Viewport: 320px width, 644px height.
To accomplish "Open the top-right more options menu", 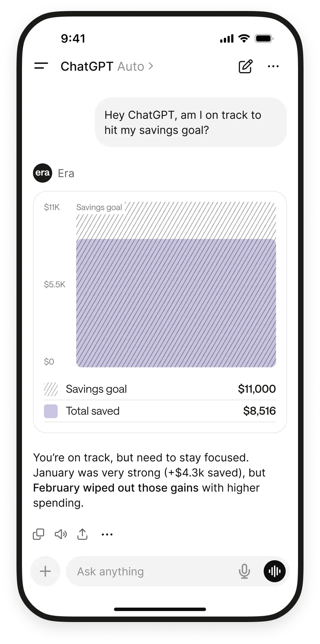I will [x=273, y=66].
